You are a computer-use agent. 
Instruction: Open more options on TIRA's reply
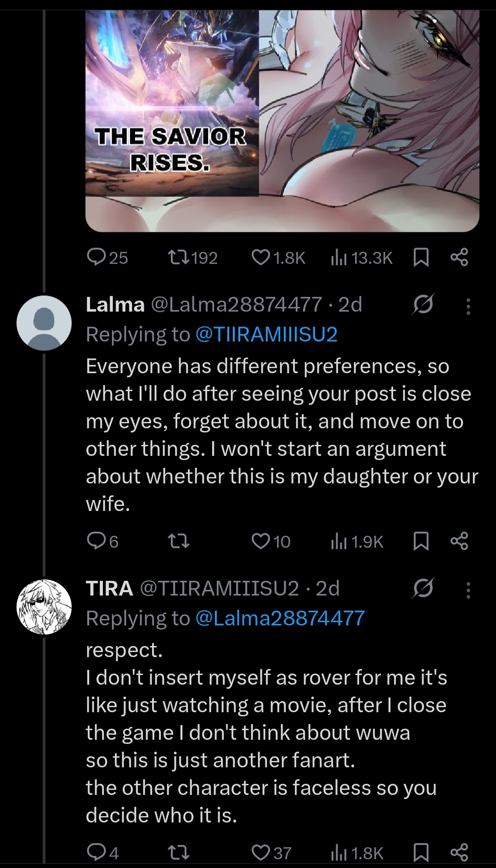point(468,590)
